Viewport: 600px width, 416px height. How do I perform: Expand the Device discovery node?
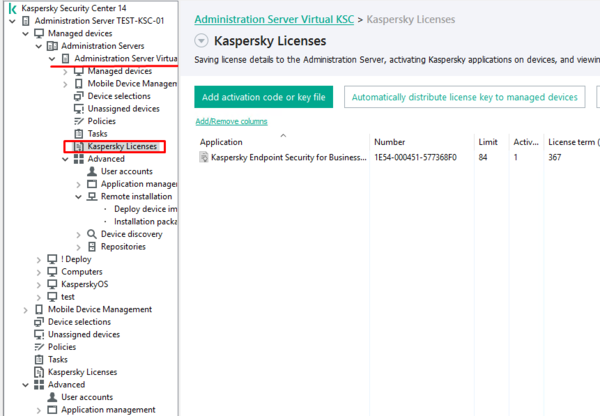coord(78,234)
